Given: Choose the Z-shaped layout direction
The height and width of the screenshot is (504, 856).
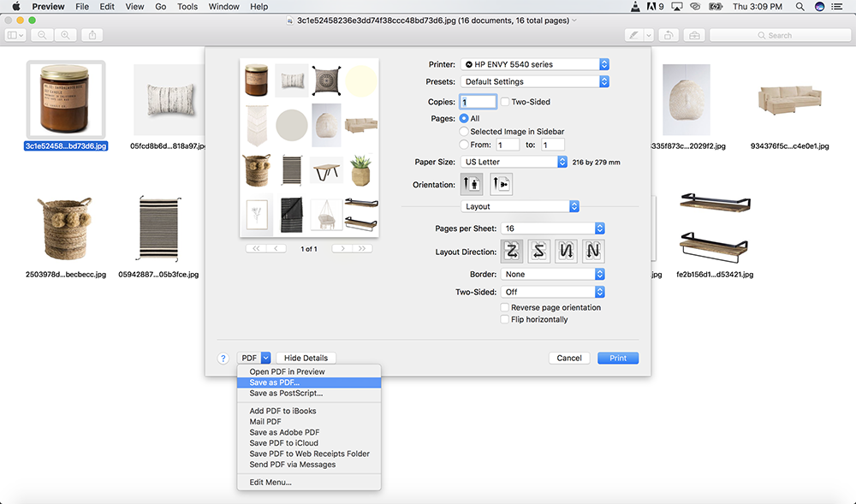Looking at the screenshot, I should (x=512, y=252).
